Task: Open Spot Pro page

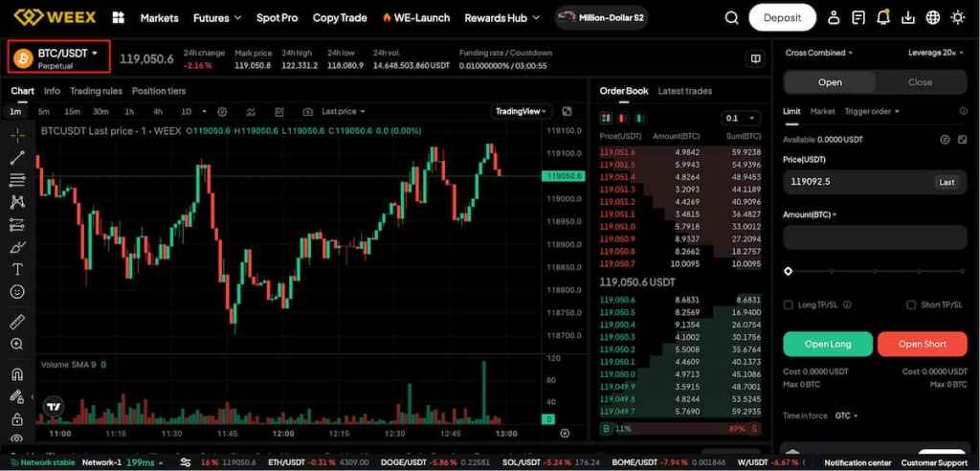Action: coord(277,17)
